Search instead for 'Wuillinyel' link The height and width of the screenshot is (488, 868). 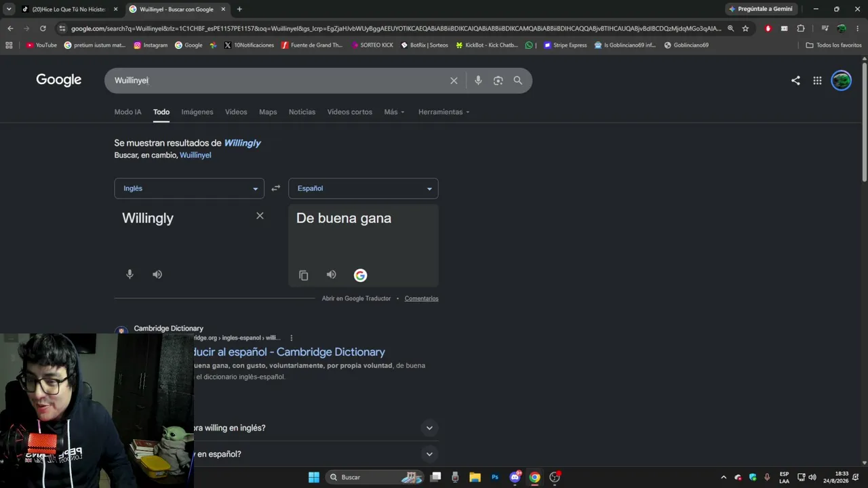195,155
